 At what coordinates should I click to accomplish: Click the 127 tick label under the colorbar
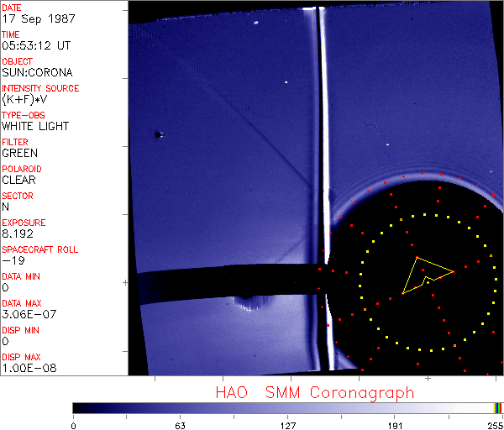click(287, 424)
